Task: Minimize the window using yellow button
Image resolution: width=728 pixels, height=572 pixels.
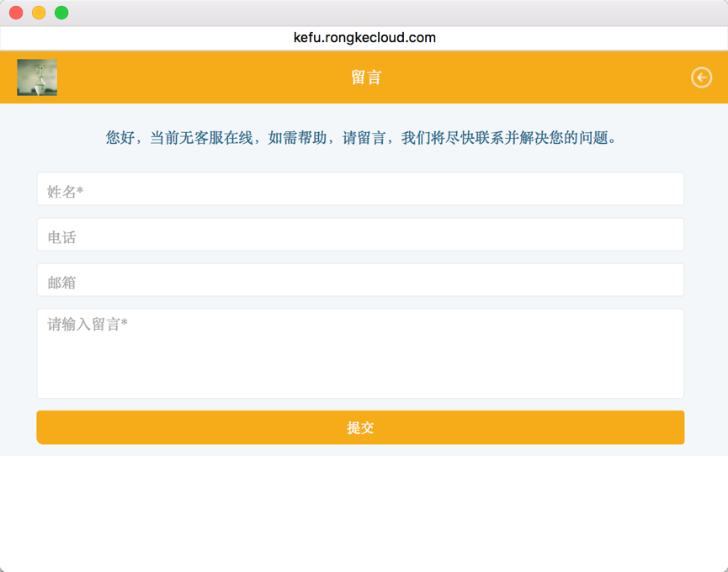Action: 39,13
